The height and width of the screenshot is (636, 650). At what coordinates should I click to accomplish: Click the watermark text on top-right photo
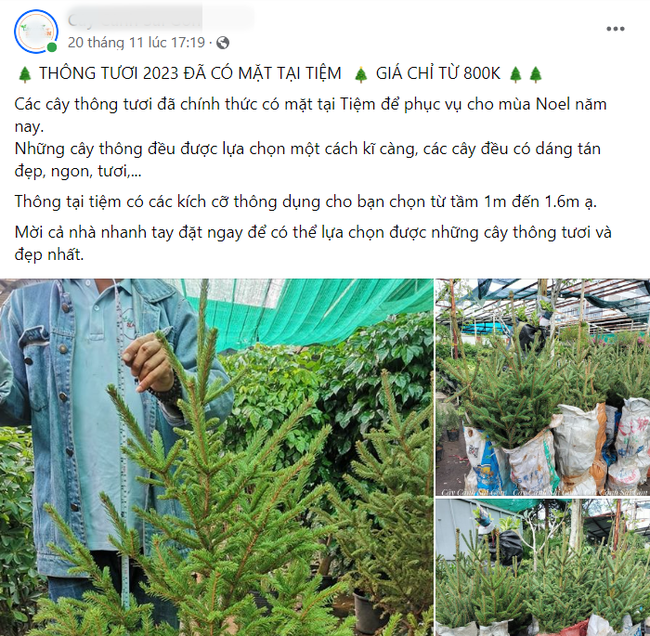point(544,493)
